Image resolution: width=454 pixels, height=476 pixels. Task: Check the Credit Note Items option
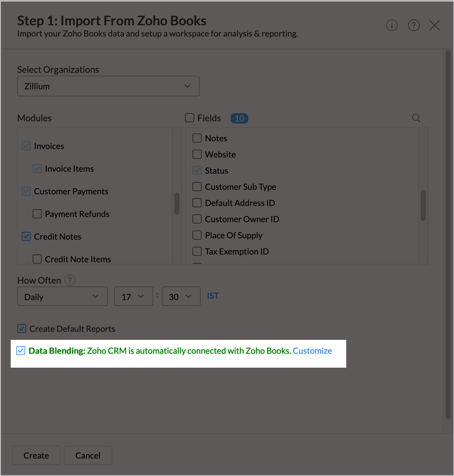click(37, 259)
